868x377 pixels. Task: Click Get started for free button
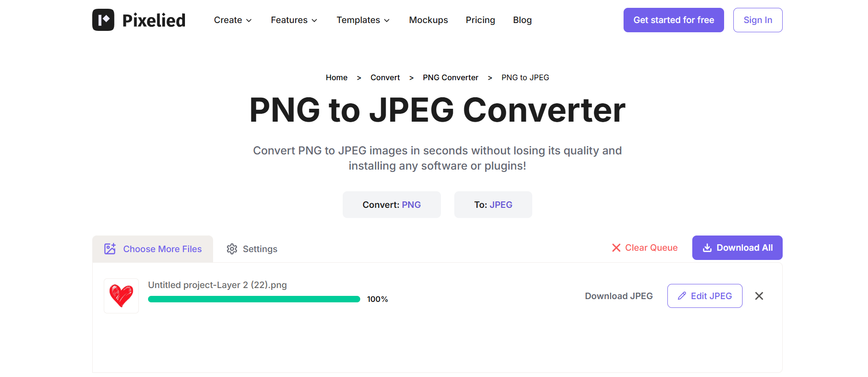(x=673, y=20)
